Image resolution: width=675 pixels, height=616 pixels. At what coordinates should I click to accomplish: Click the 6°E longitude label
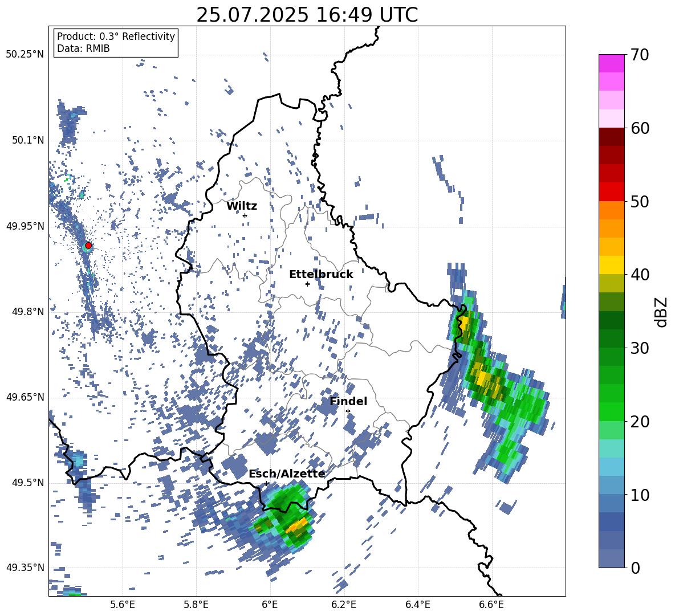point(270,605)
